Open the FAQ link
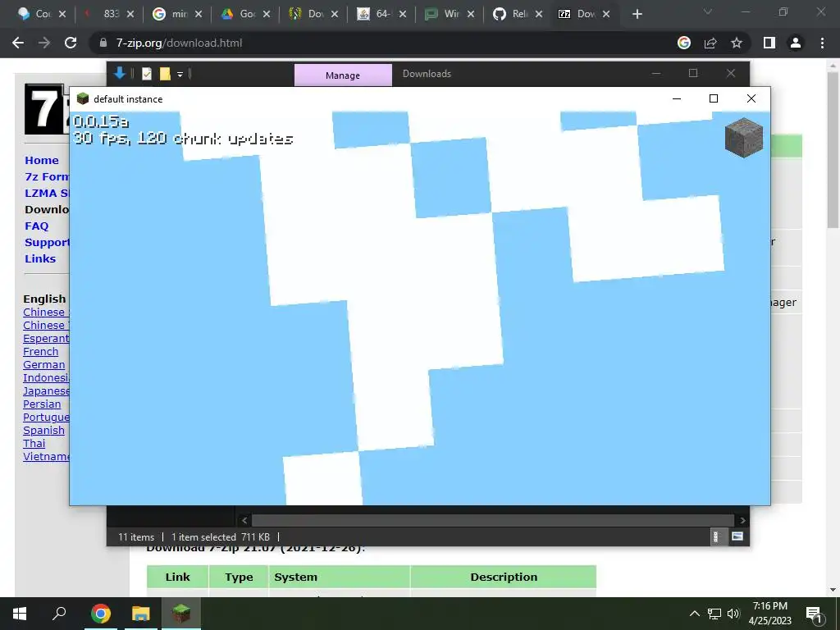This screenshot has height=630, width=840. click(x=36, y=226)
